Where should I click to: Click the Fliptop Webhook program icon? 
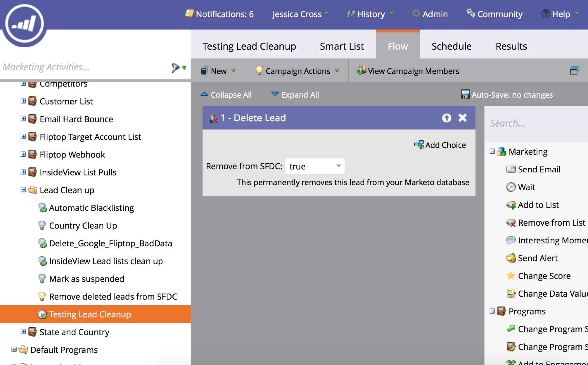click(32, 154)
